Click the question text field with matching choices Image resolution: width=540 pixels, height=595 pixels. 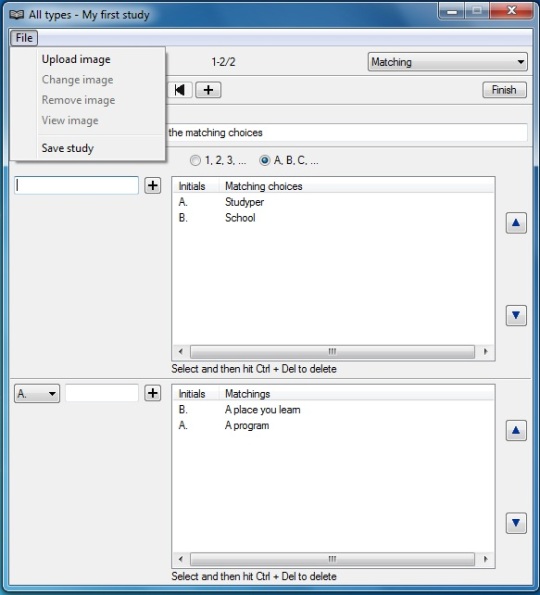tap(346, 132)
